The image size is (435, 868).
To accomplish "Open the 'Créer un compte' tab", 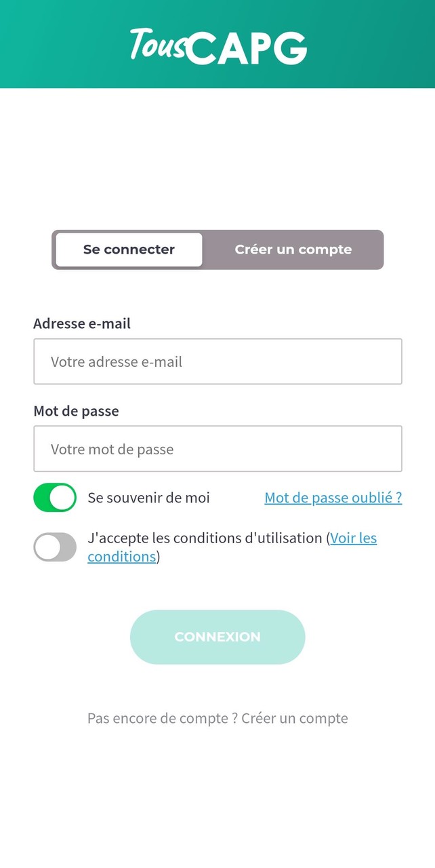I will [293, 250].
